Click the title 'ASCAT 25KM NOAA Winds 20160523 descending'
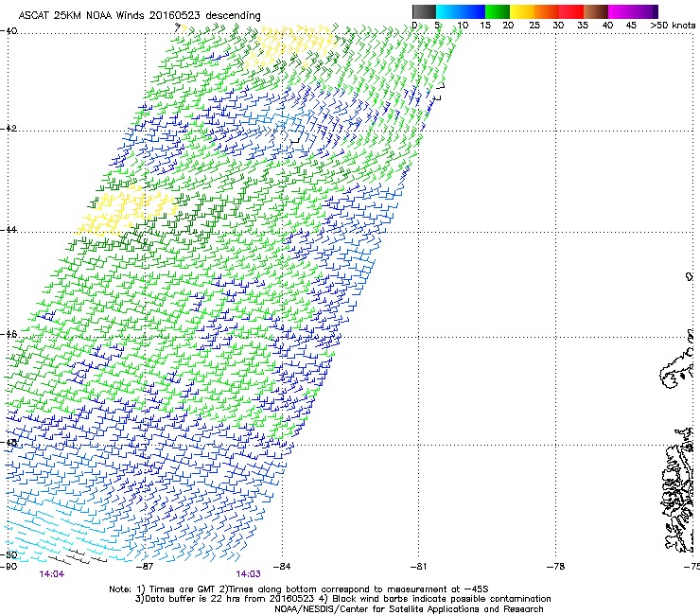Viewport: 700px width, 615px height. (139, 15)
